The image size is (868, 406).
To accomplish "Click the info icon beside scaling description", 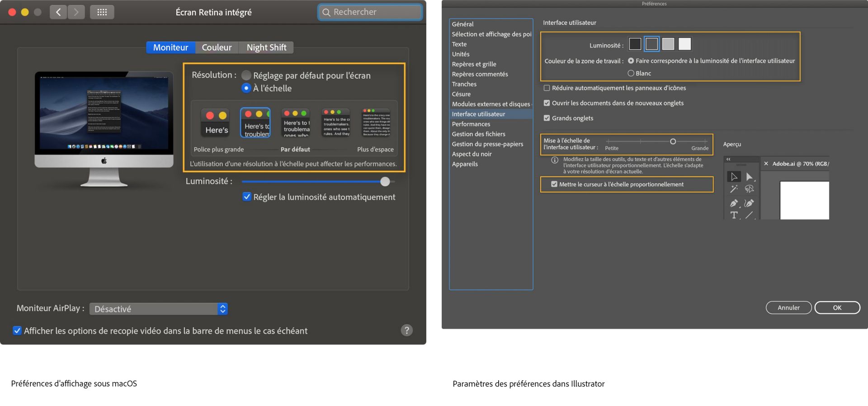I will tap(555, 160).
